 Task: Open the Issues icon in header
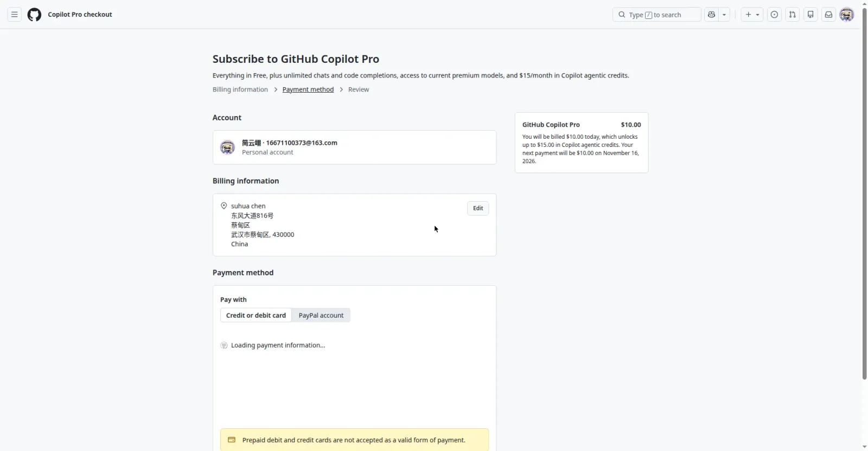[774, 15]
